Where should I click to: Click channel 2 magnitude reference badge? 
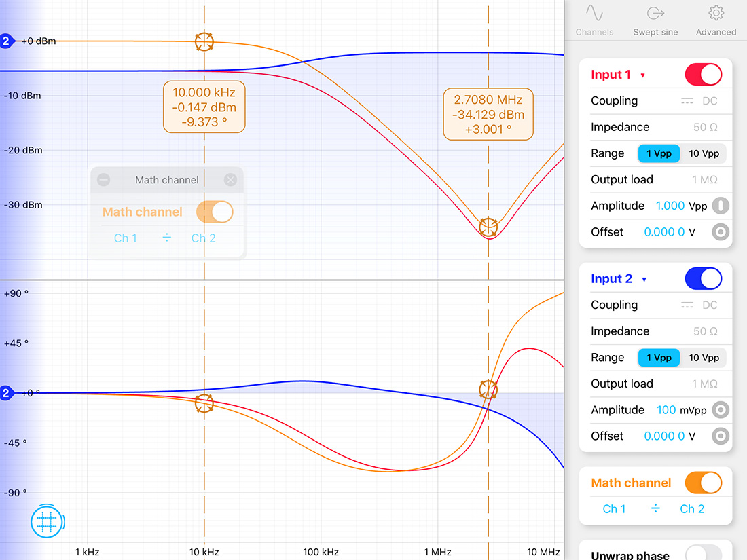click(x=6, y=41)
